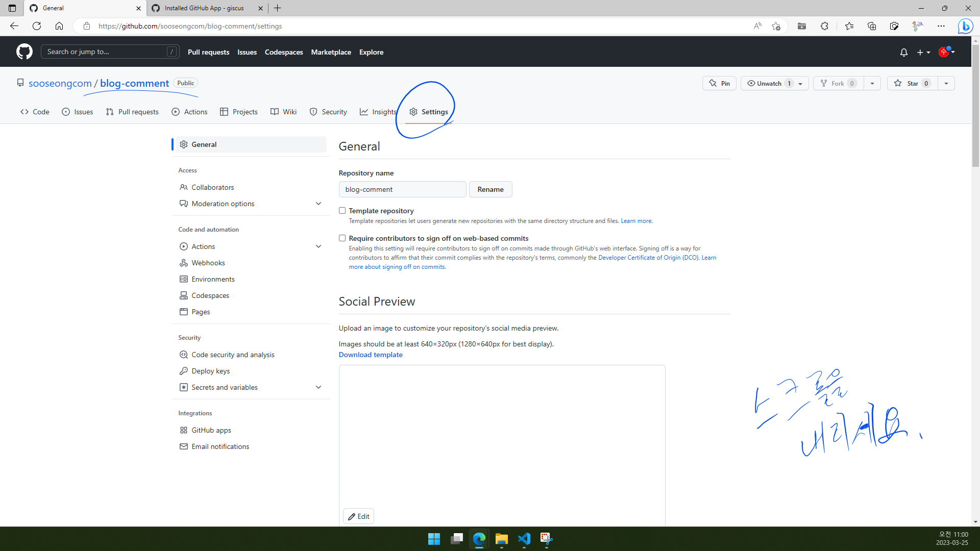
Task: Click the page vertical scrollbar
Action: pos(975,106)
